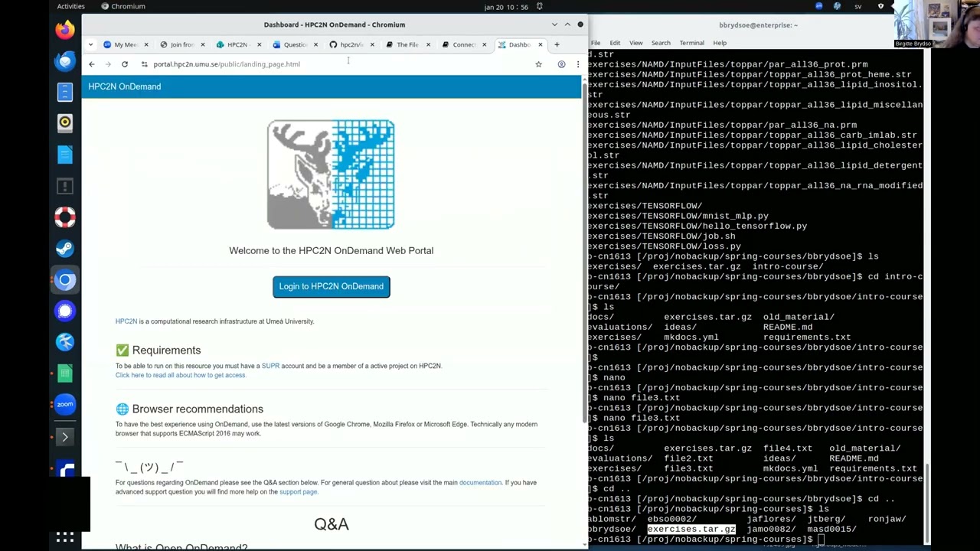The image size is (980, 551).
Task: Close the hpc2n GitHub tab
Action: [372, 44]
